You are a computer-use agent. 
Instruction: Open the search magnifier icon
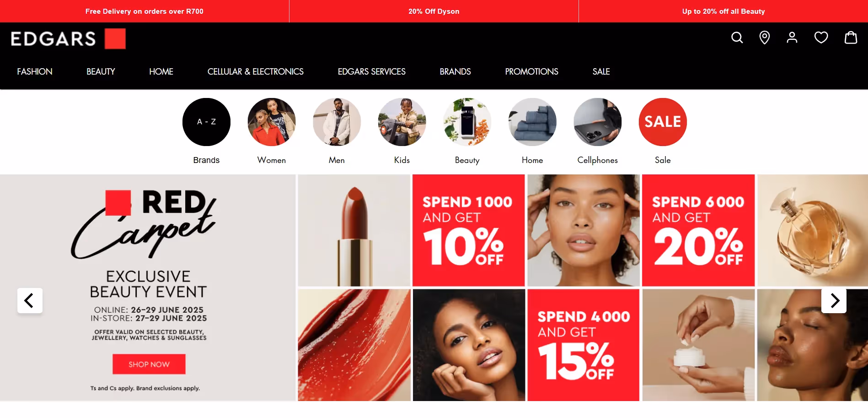tap(737, 38)
